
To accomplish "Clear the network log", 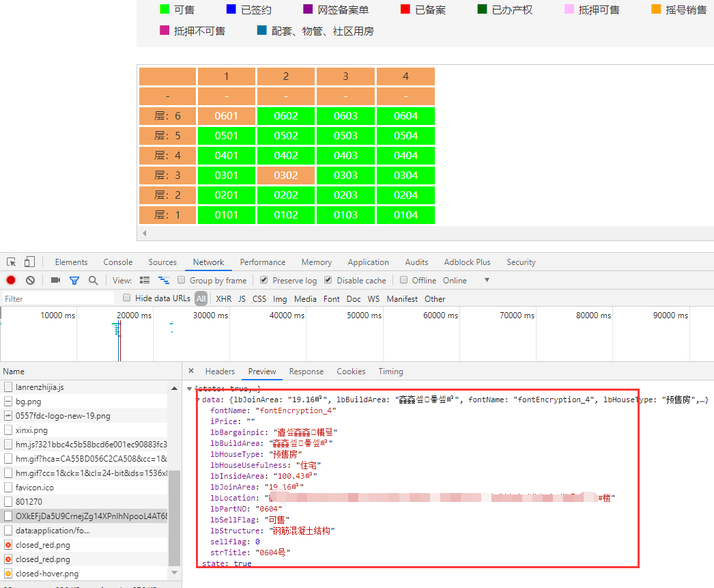I will tap(30, 280).
